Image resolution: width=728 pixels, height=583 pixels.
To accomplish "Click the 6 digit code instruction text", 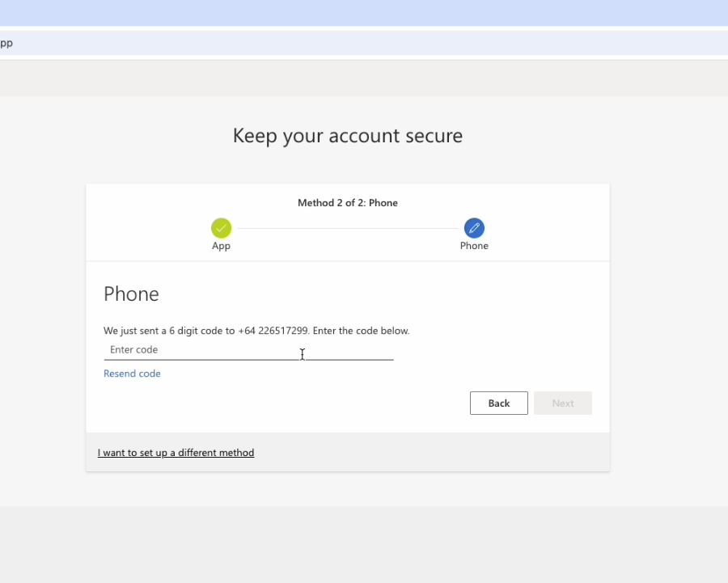I will 256,331.
